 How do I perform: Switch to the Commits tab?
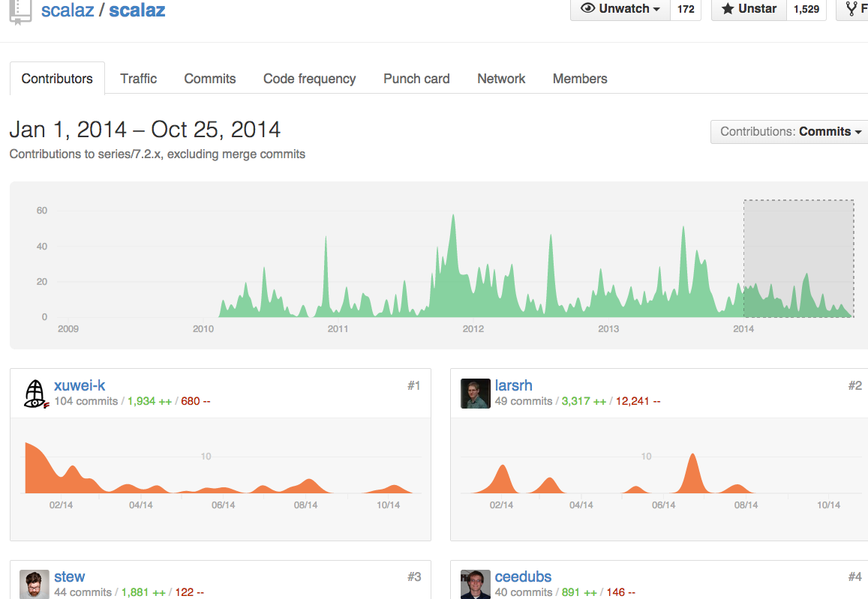click(x=210, y=79)
